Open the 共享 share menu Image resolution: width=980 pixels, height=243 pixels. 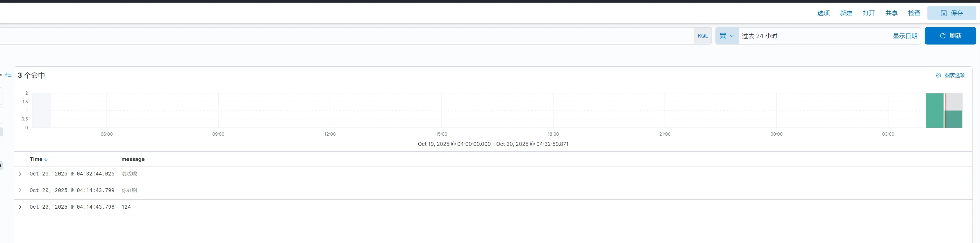(x=891, y=13)
